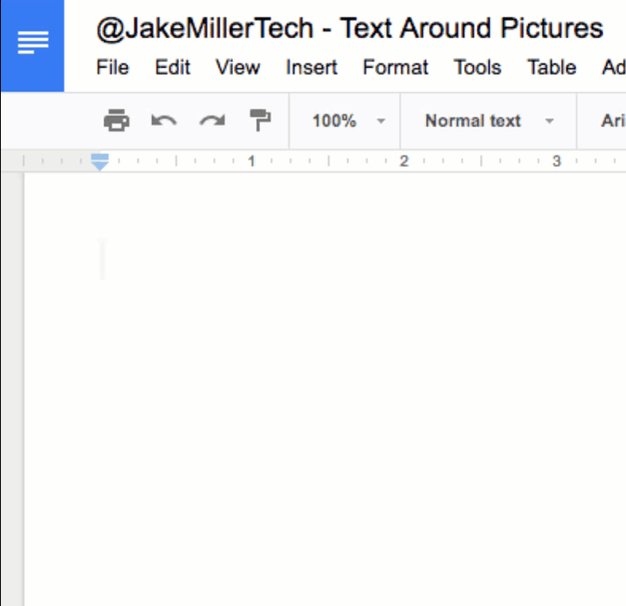Click the Redo arrow icon
The height and width of the screenshot is (606, 626).
click(212, 120)
